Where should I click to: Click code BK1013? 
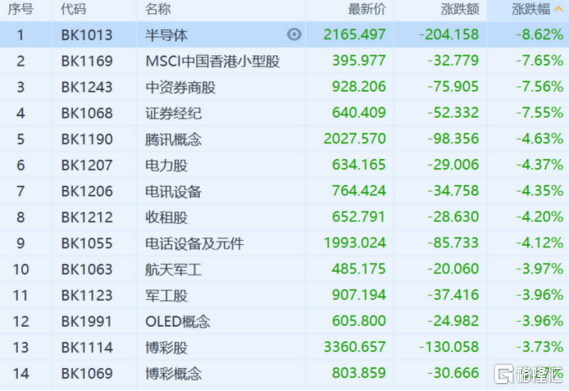click(x=87, y=35)
